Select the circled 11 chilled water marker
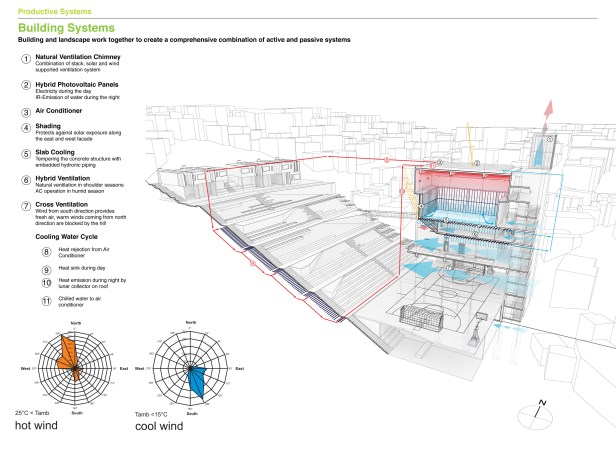The height and width of the screenshot is (461, 616). pos(46,301)
